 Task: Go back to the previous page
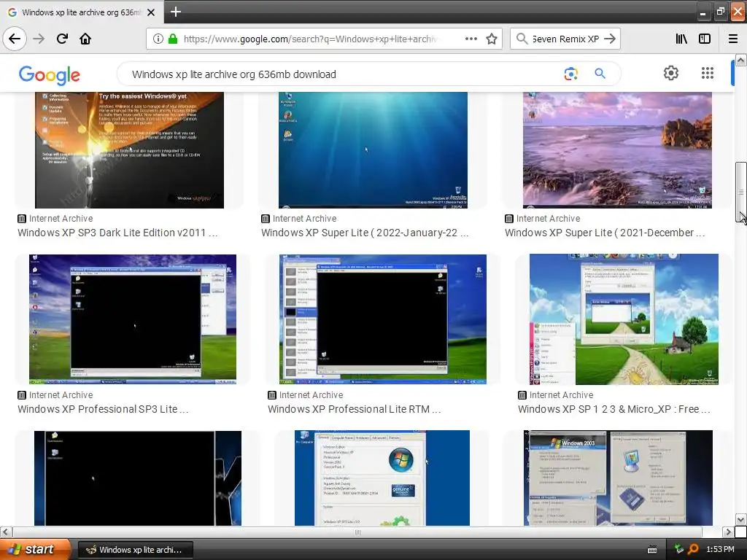15,39
